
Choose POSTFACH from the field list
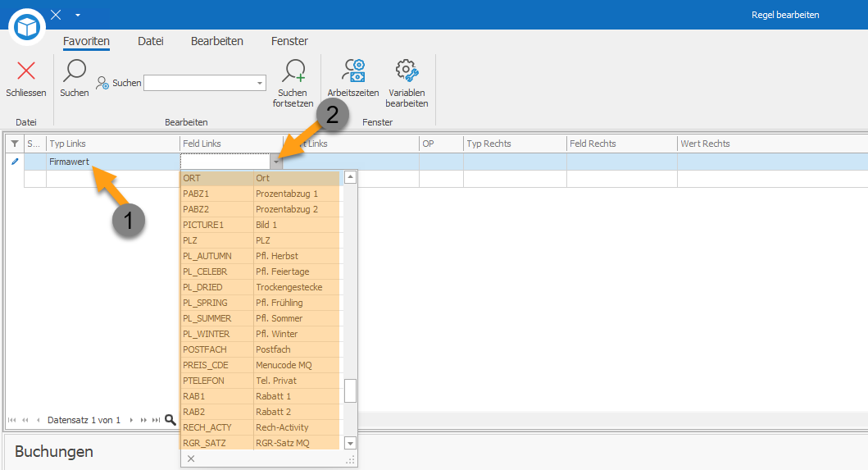tap(260, 349)
